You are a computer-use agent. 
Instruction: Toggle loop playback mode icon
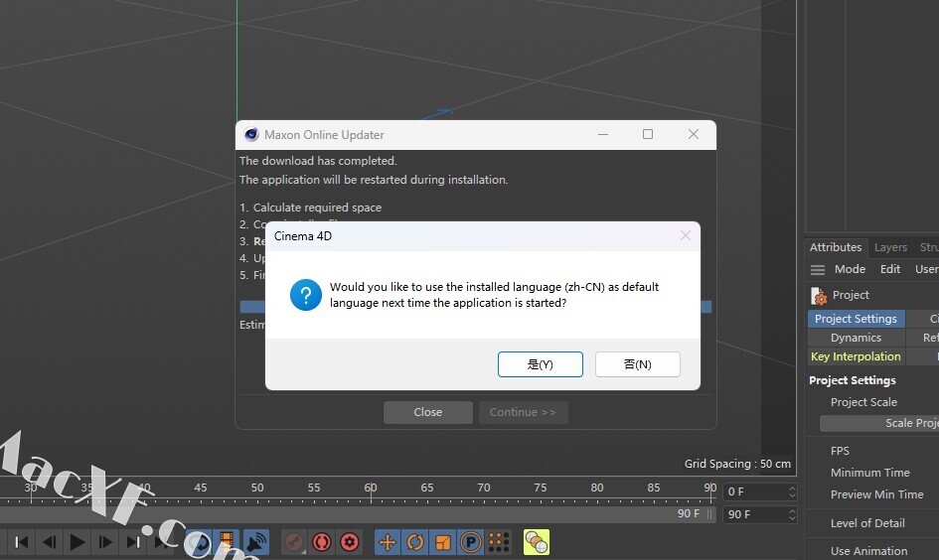coord(198,543)
